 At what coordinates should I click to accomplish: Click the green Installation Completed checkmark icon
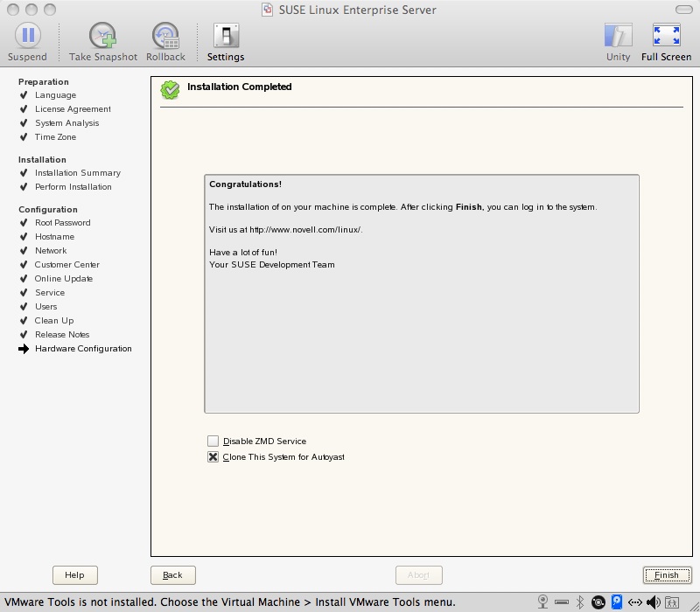(x=170, y=90)
